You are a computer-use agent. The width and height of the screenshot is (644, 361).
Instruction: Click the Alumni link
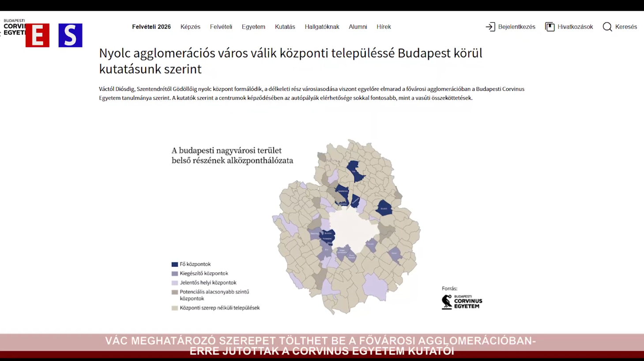pos(358,26)
